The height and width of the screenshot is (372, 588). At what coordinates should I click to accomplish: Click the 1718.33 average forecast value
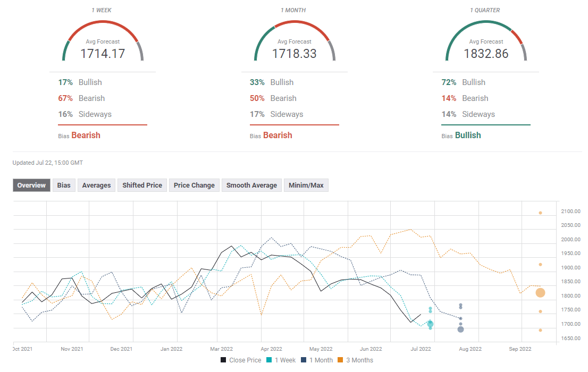tap(294, 54)
